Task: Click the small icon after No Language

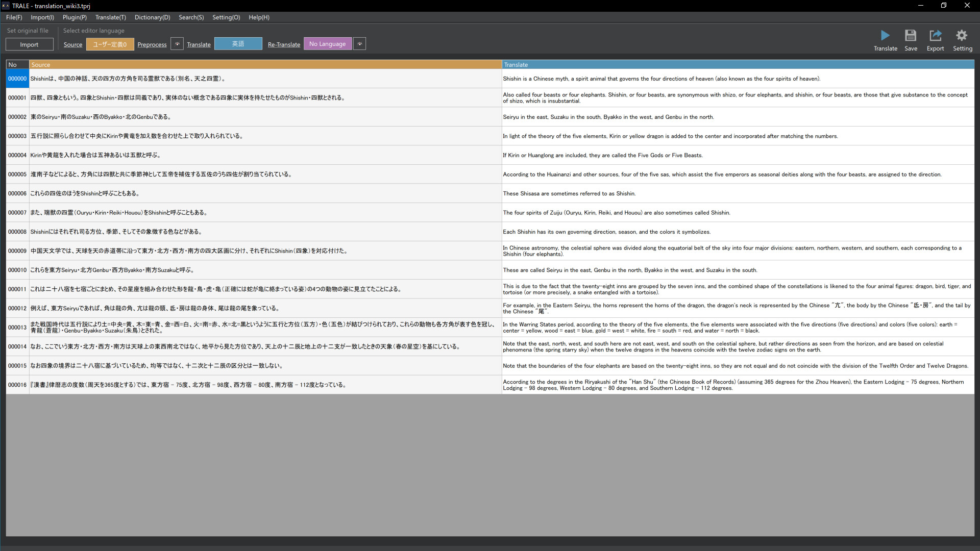Action: tap(359, 44)
